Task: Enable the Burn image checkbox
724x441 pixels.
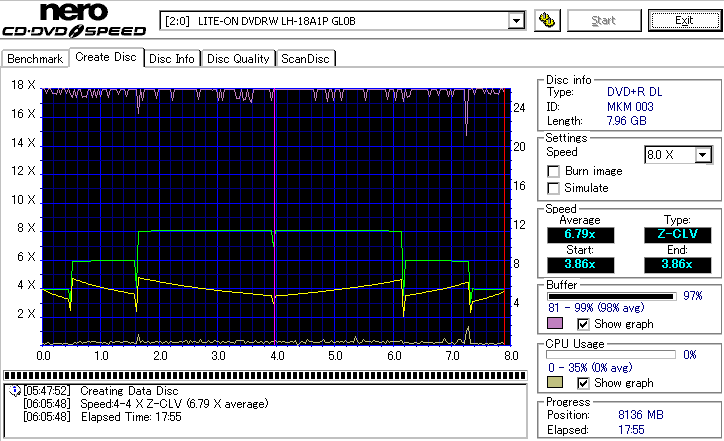Action: click(553, 171)
